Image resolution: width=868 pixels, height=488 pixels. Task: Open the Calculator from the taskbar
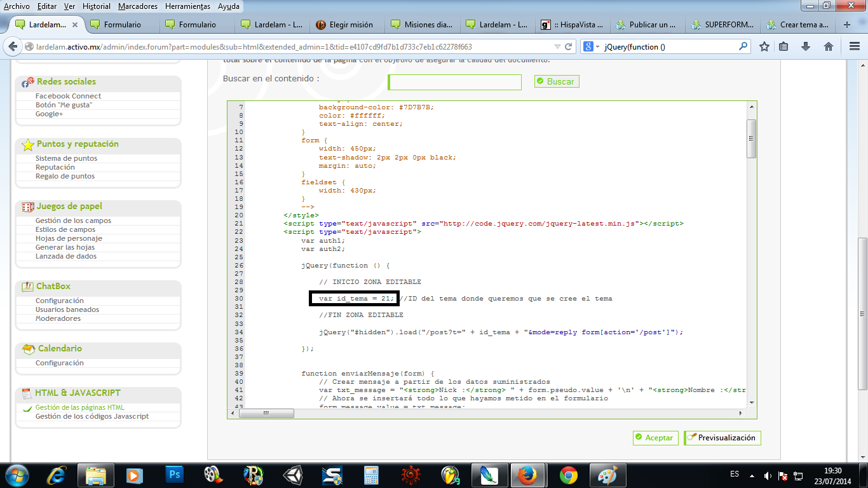(x=372, y=475)
